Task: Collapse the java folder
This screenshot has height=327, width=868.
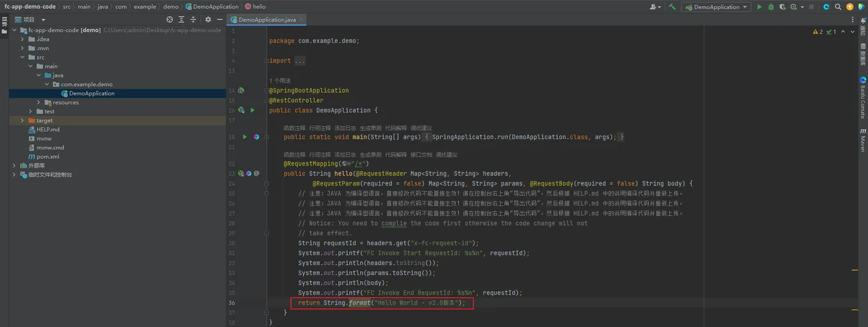Action: [39, 75]
